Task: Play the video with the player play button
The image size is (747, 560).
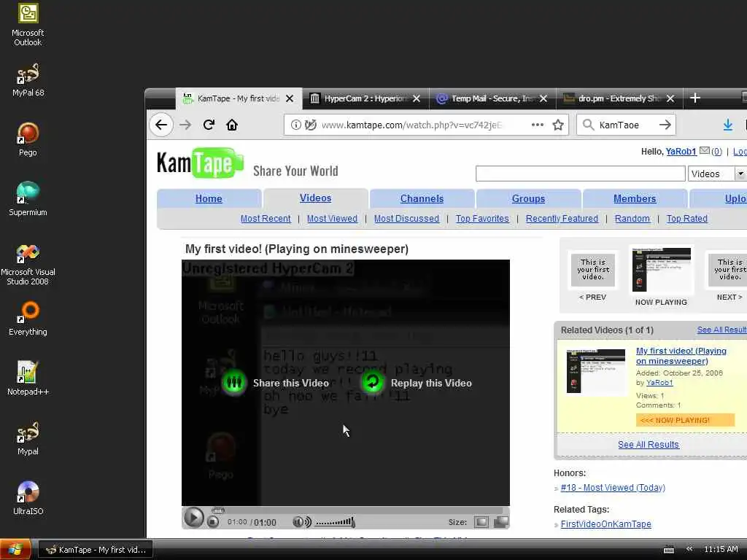Action: (193, 518)
